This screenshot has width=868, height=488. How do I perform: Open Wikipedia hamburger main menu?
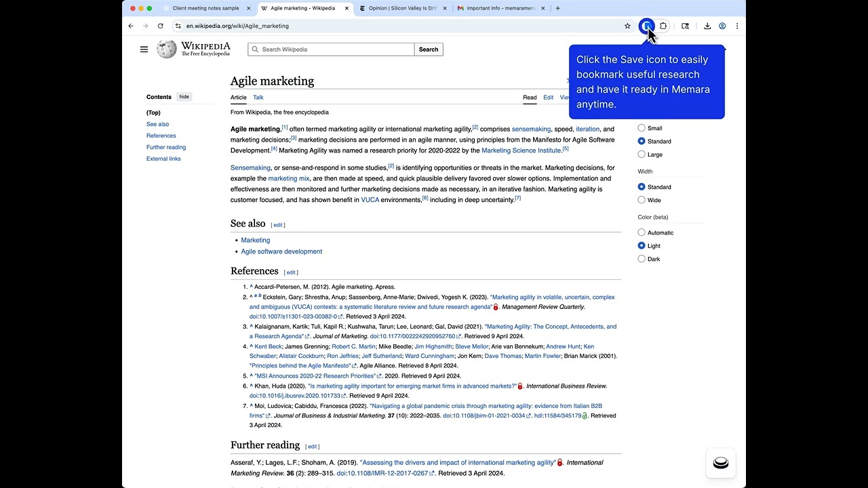(x=144, y=49)
